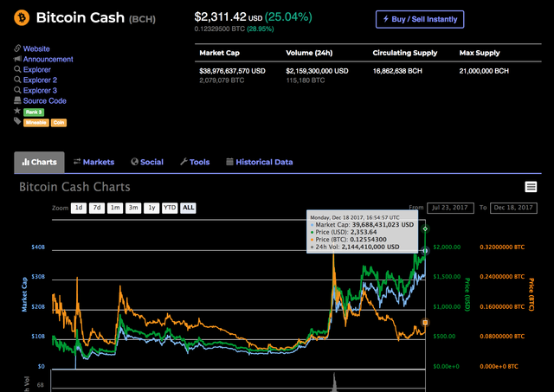Image resolution: width=554 pixels, height=392 pixels.
Task: Set chart zoom to 1y
Action: tap(151, 208)
